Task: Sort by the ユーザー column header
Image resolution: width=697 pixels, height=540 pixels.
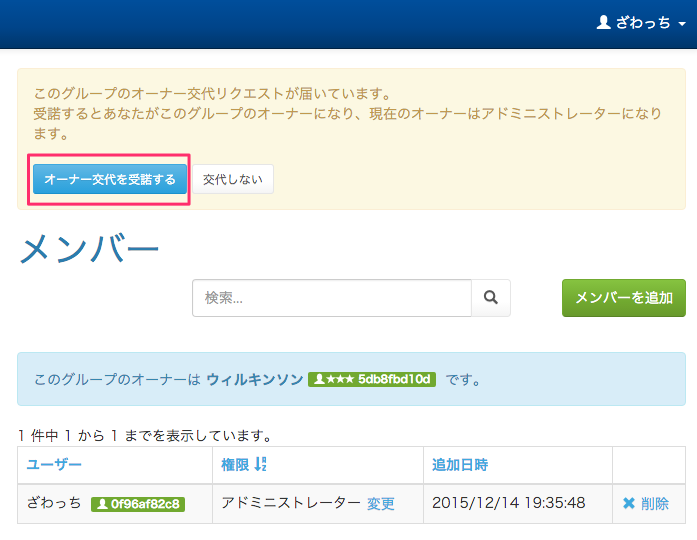Action: 54,465
